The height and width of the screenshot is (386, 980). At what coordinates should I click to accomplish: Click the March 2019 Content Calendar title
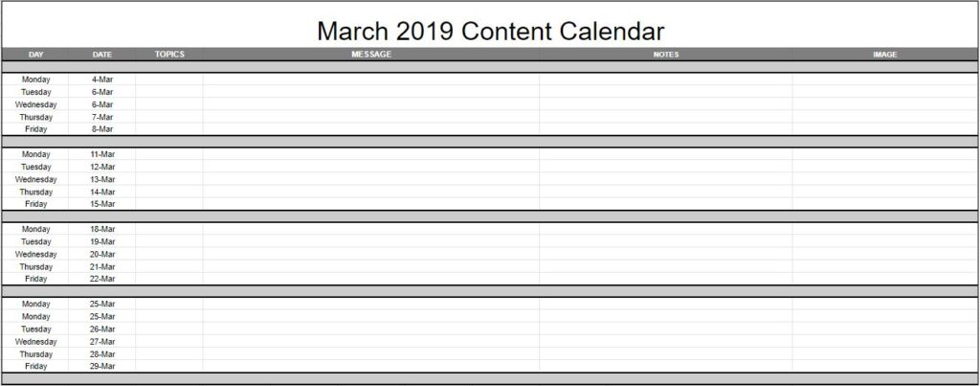coord(490,31)
